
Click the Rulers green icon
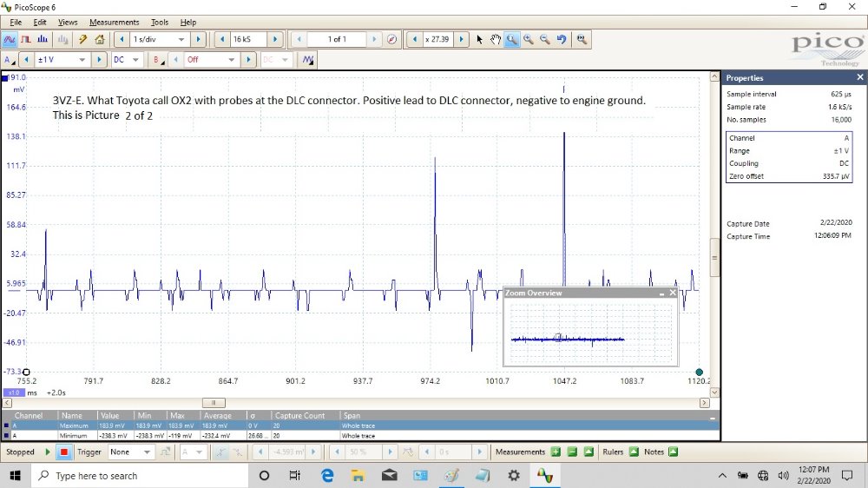pyautogui.click(x=634, y=452)
